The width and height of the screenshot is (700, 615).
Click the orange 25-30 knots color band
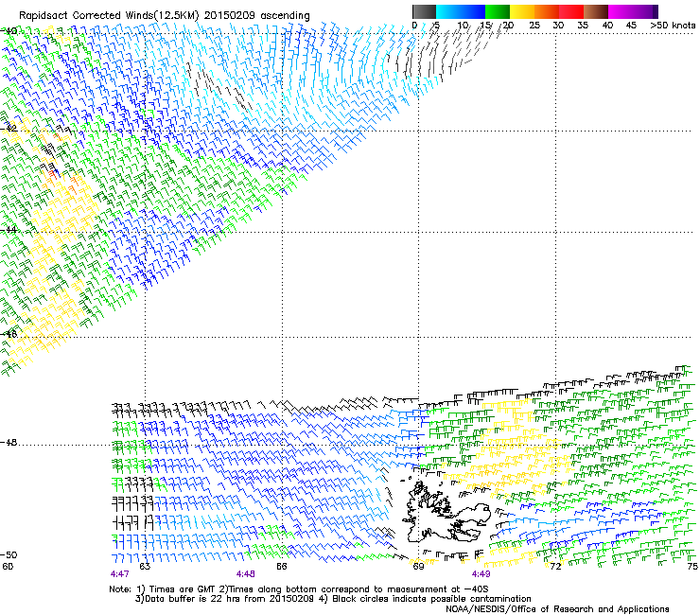547,11
